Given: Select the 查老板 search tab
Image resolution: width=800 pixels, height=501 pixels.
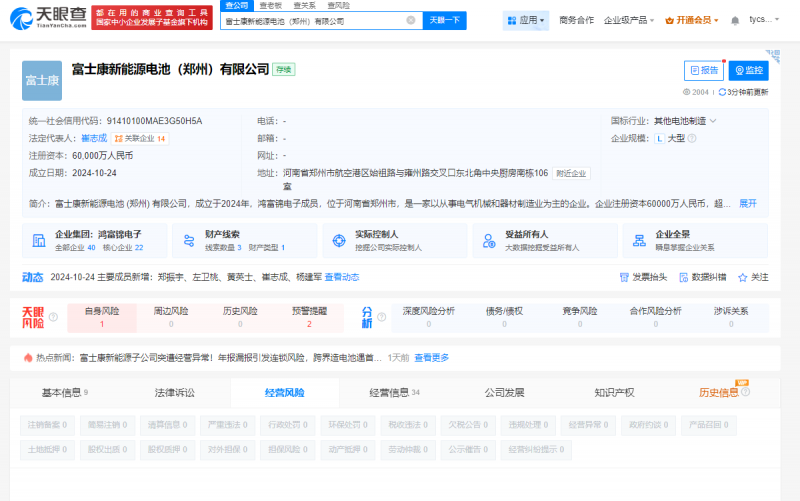Looking at the screenshot, I should pos(270,6).
